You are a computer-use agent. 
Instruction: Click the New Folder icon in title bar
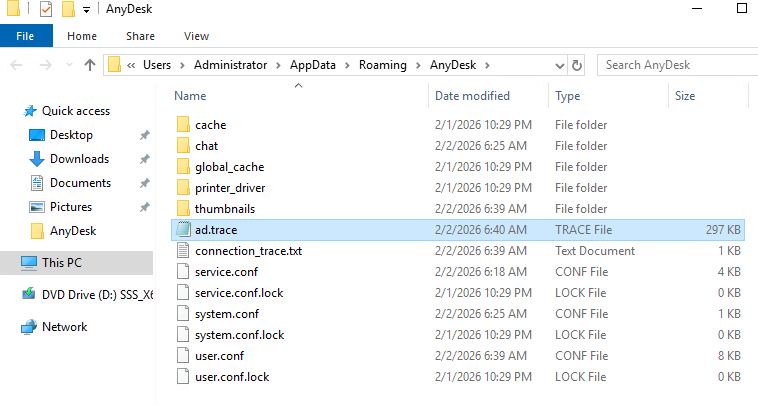point(68,10)
